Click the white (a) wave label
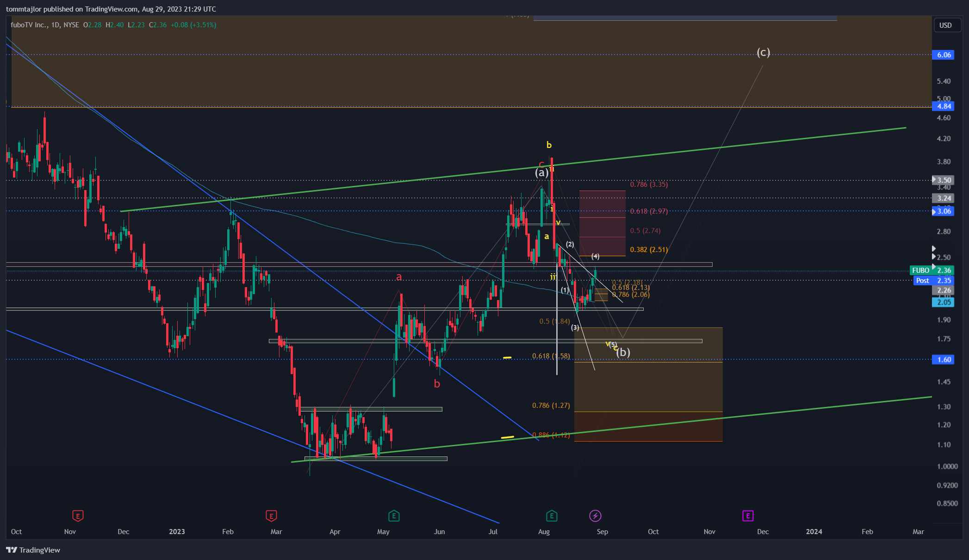Screen dimensions: 969x560 click(x=541, y=172)
